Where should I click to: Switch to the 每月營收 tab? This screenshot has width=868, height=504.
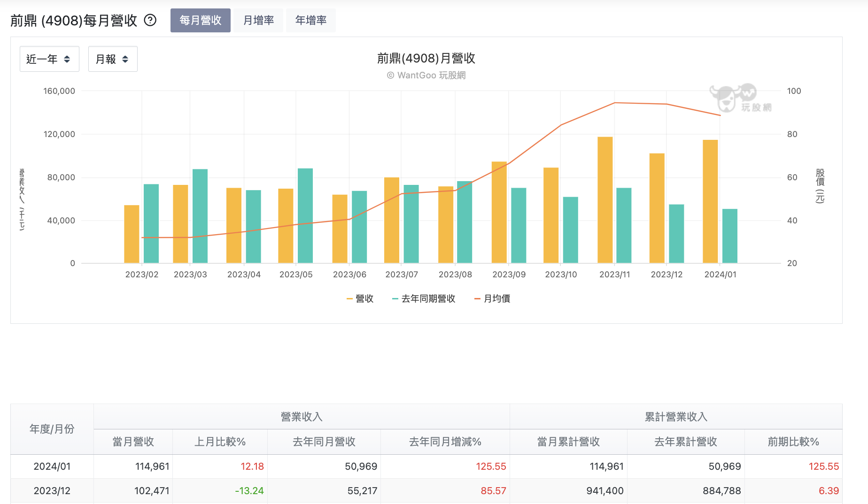click(x=201, y=20)
